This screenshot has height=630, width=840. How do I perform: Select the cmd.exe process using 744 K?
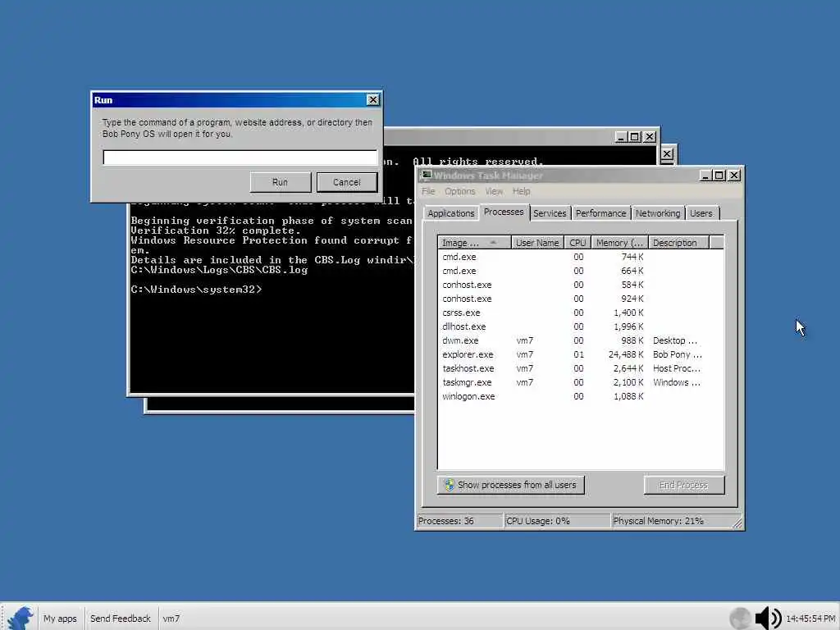tap(581, 257)
